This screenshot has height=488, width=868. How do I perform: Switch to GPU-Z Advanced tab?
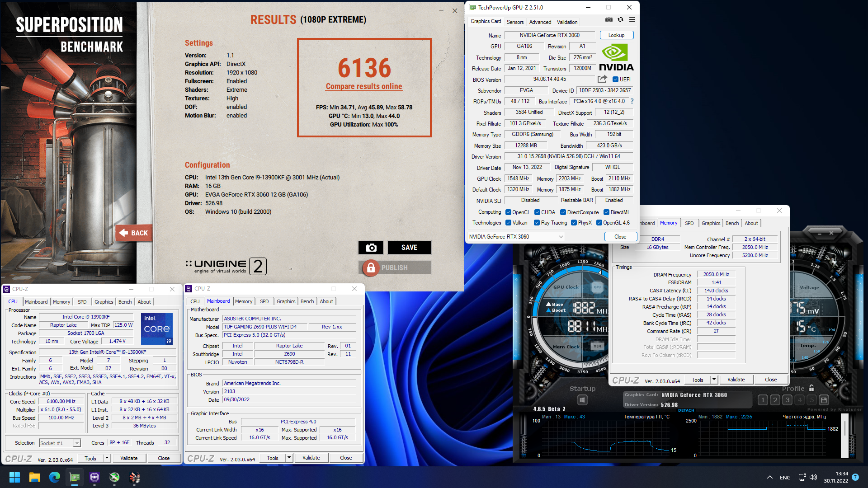[x=540, y=22]
